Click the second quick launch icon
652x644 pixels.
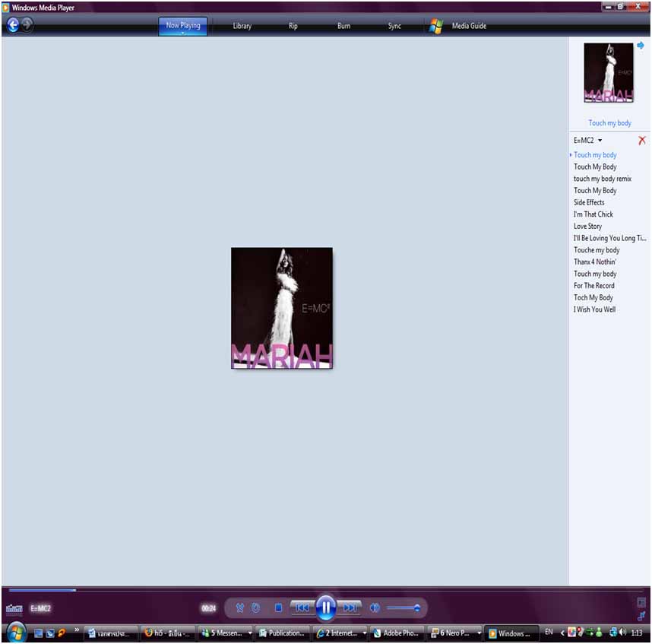click(50, 633)
